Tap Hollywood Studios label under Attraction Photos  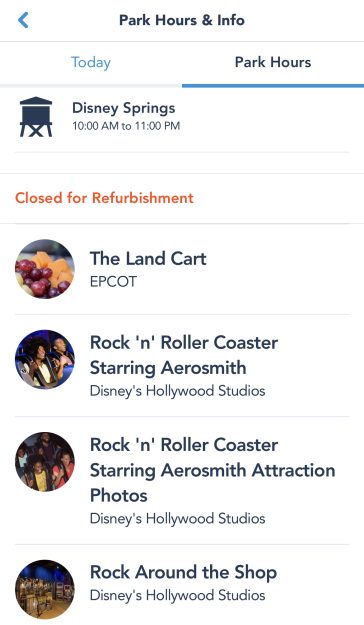[x=177, y=519]
